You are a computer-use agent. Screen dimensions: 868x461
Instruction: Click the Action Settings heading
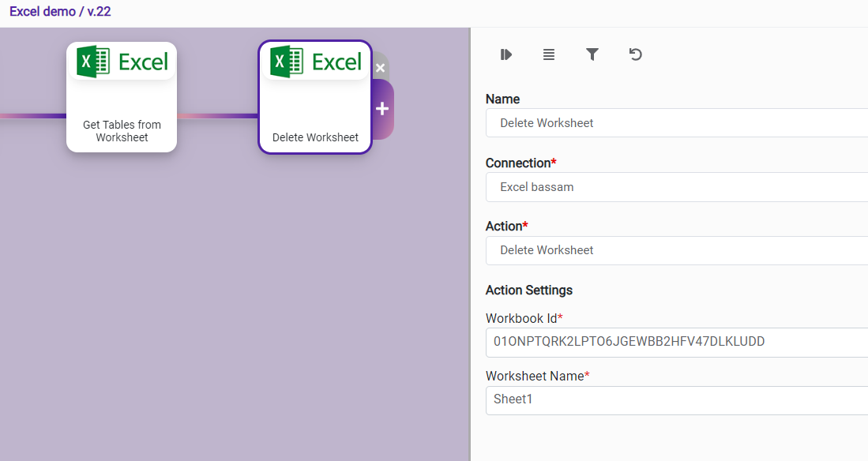click(x=528, y=290)
